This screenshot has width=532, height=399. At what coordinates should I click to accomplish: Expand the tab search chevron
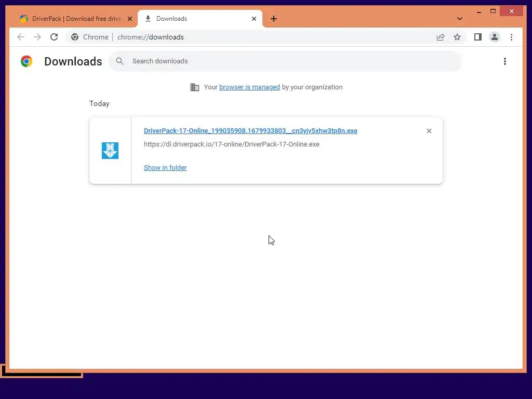pyautogui.click(x=460, y=19)
